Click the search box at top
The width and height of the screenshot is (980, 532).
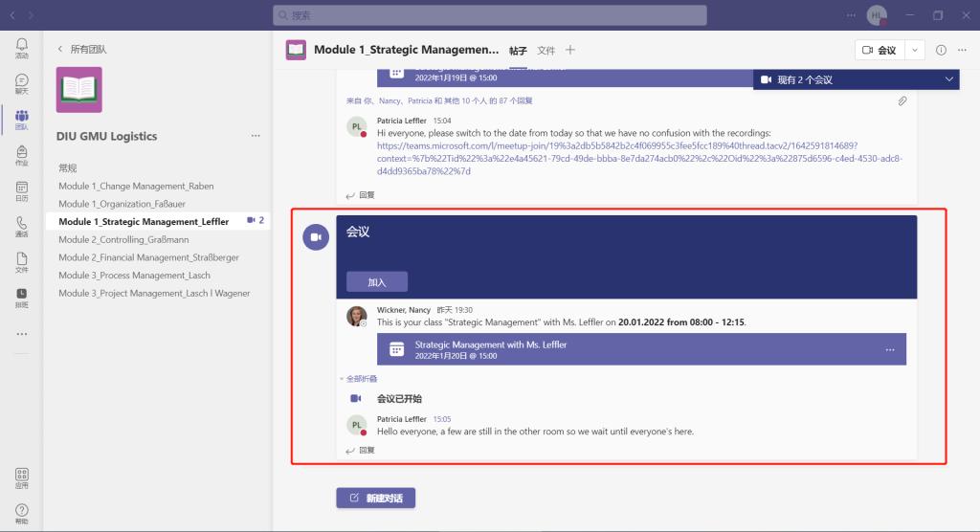[490, 15]
